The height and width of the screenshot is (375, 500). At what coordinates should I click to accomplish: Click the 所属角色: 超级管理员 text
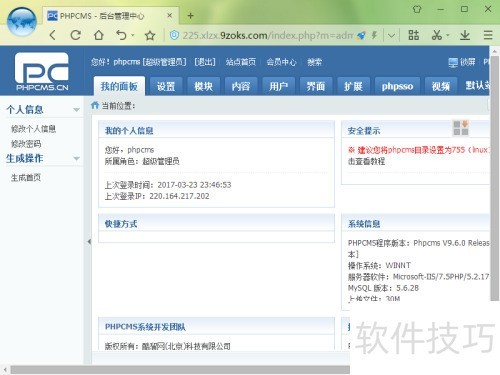[x=142, y=161]
